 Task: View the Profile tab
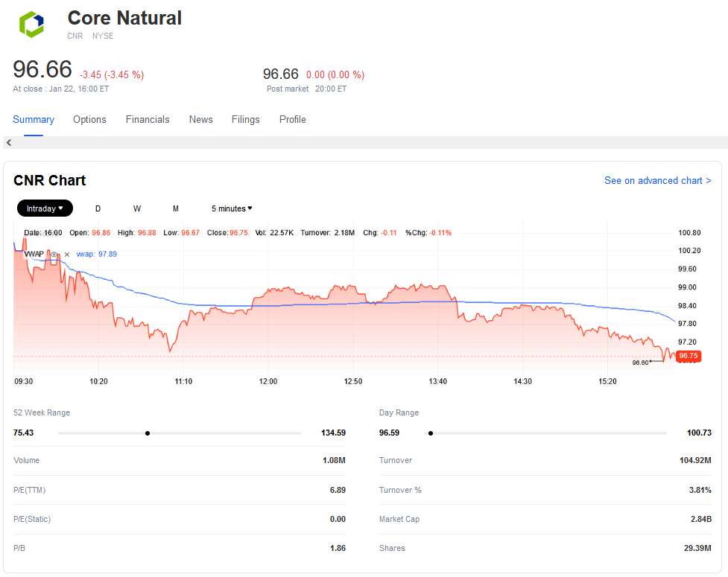click(x=292, y=119)
